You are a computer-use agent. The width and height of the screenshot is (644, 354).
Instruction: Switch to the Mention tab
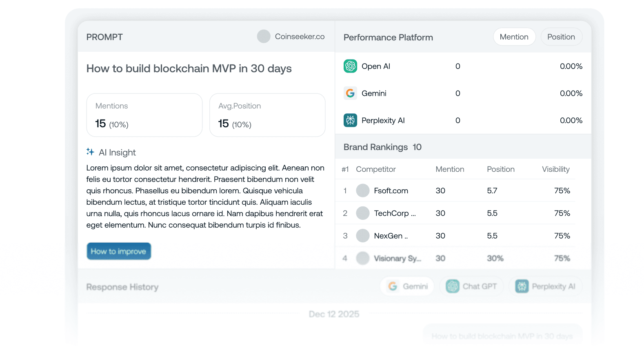coord(514,37)
